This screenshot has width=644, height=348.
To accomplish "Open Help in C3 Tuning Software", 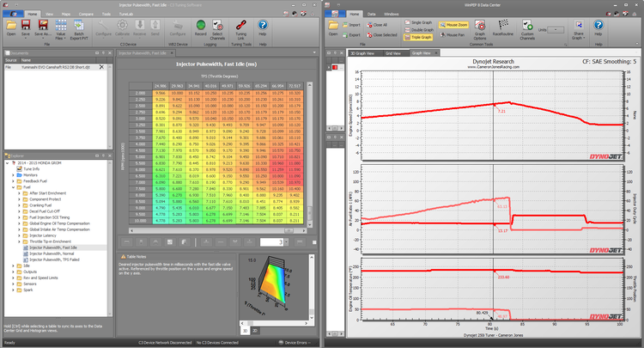I will (263, 28).
